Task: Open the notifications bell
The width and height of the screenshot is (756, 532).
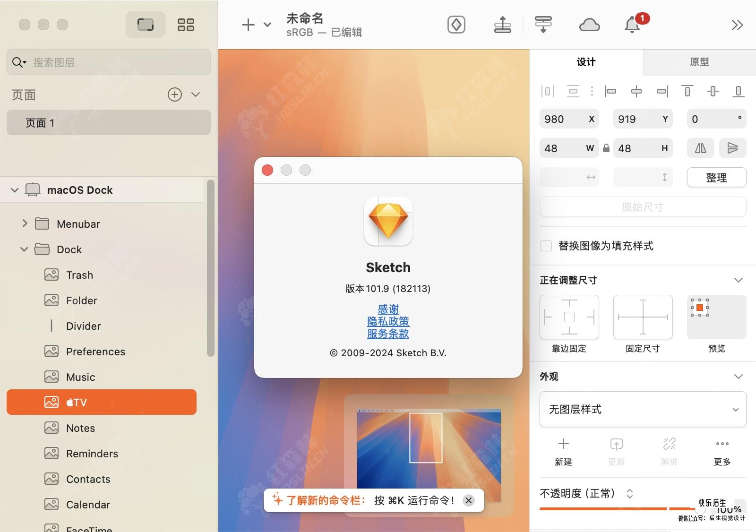Action: tap(632, 25)
